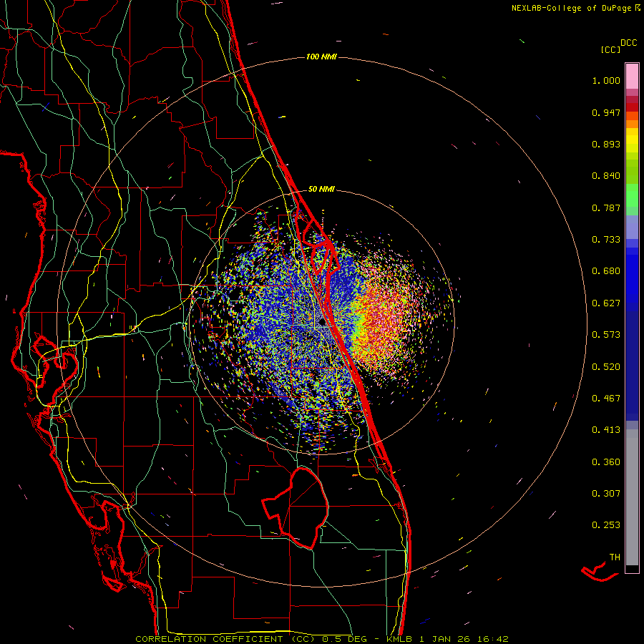
Task: Click the 100 NMI range ring label
Action: (321, 57)
